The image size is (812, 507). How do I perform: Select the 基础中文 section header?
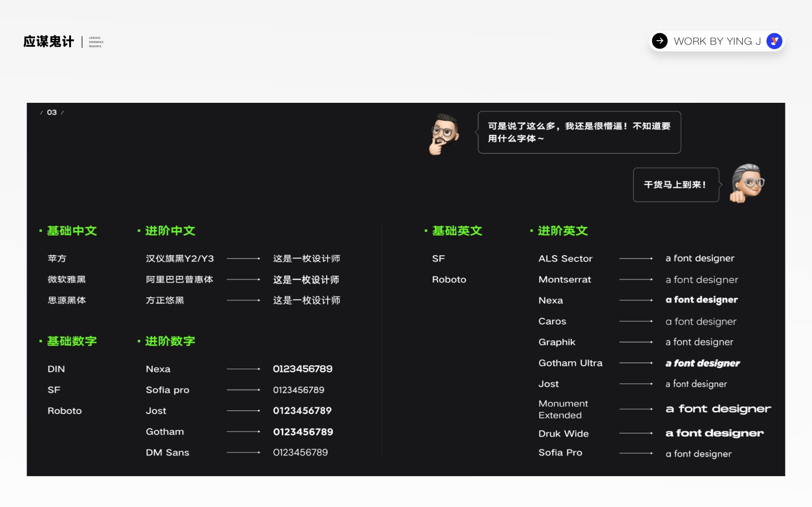point(71,230)
